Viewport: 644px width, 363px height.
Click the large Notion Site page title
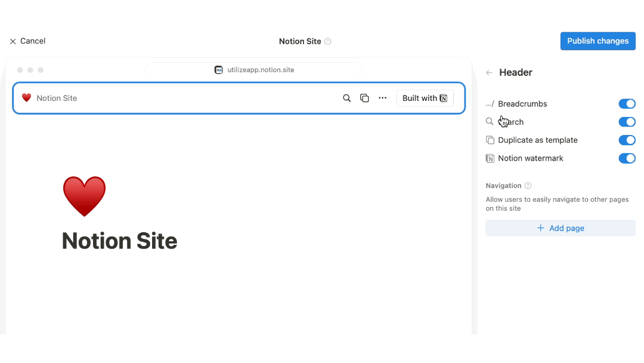[x=119, y=241]
